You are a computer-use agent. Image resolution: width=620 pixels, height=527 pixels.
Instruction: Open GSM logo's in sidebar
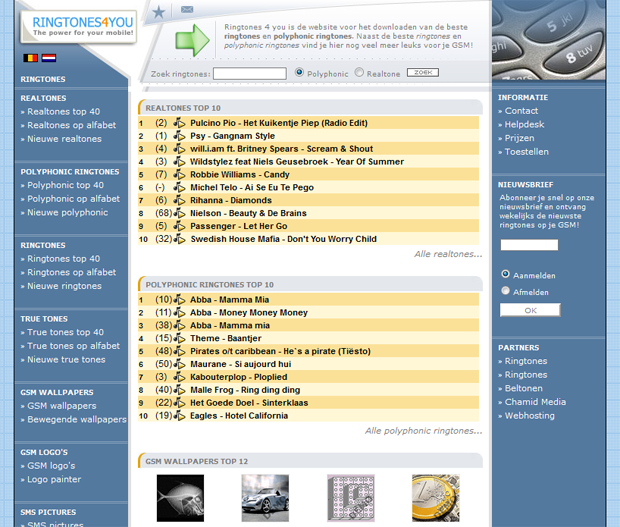51,466
